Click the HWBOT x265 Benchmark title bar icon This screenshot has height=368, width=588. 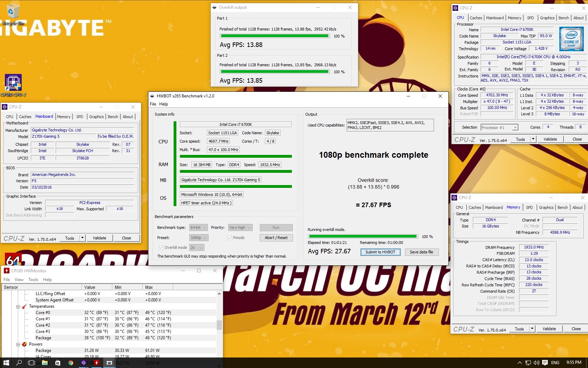(152, 96)
